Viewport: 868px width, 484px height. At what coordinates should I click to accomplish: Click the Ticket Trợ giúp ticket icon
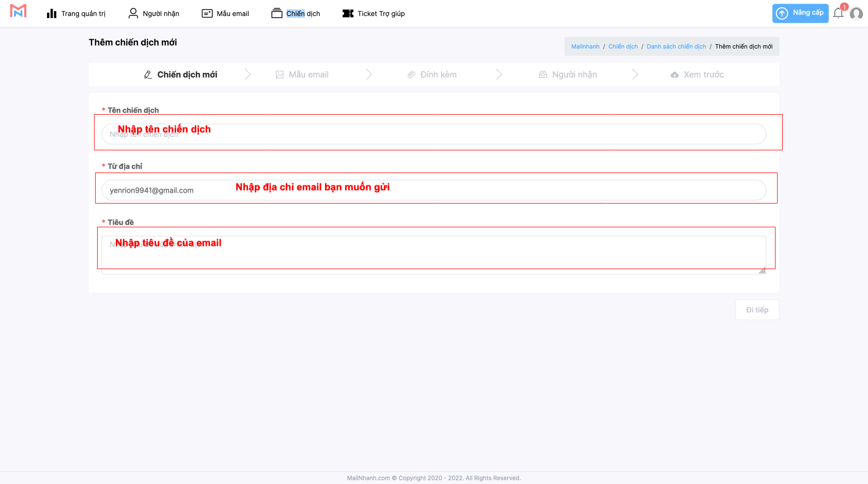[348, 13]
